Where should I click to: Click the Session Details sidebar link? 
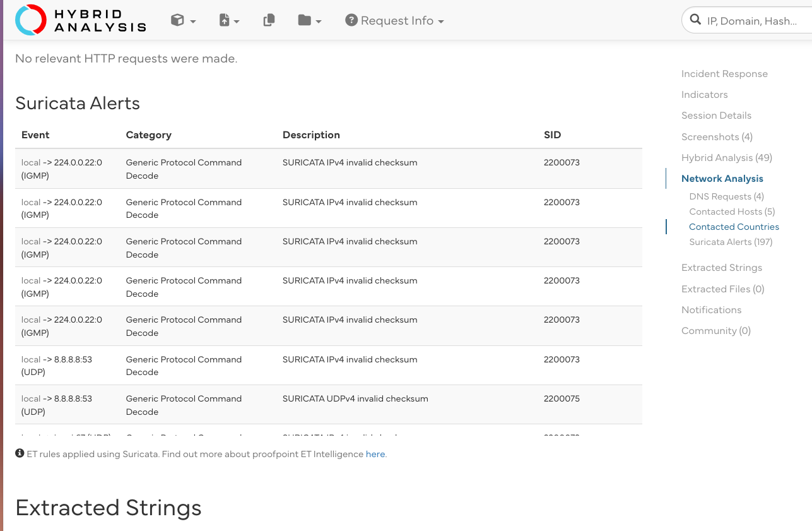716,116
